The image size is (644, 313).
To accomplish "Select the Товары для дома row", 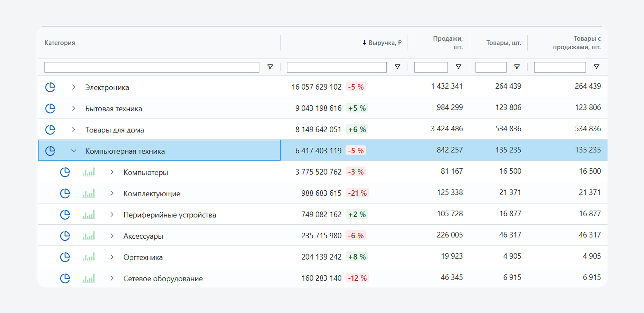I will pos(323,130).
